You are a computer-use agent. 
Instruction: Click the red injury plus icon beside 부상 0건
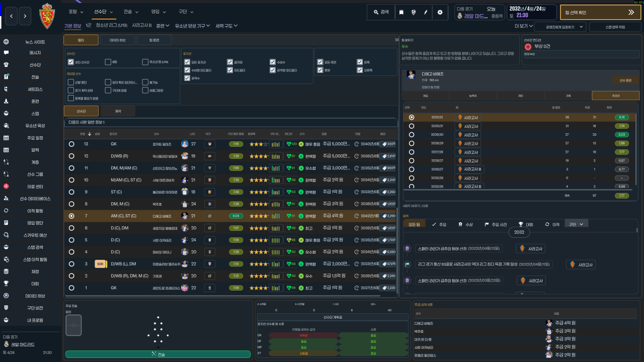click(528, 46)
